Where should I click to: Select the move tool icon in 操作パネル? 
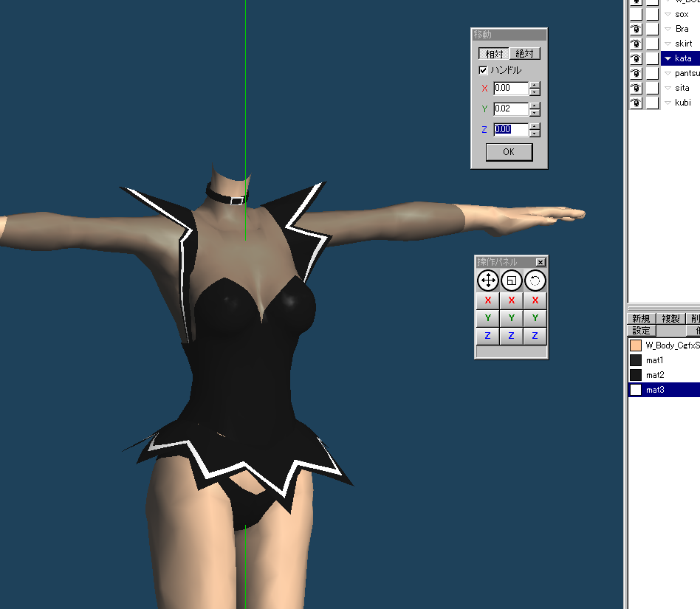(x=487, y=281)
